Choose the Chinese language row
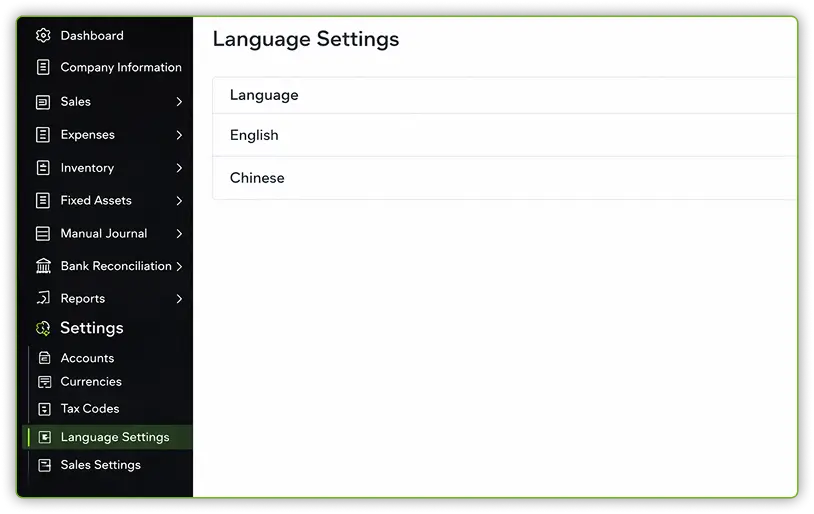Image resolution: width=814 pixels, height=514 pixels. click(257, 178)
